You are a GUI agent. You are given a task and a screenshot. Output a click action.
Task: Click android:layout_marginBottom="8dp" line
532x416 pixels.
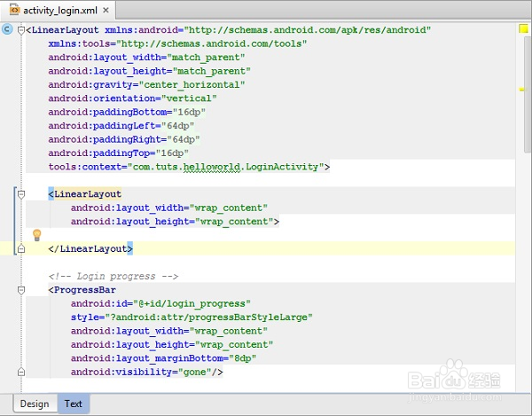pyautogui.click(x=163, y=358)
